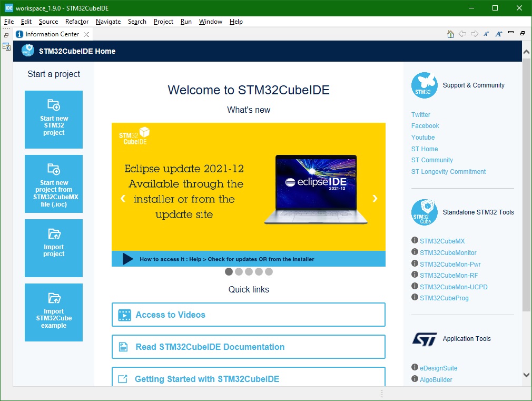The width and height of the screenshot is (532, 401).
Task: Open the C/C++ perspective icon in left trim
Action: click(x=6, y=47)
